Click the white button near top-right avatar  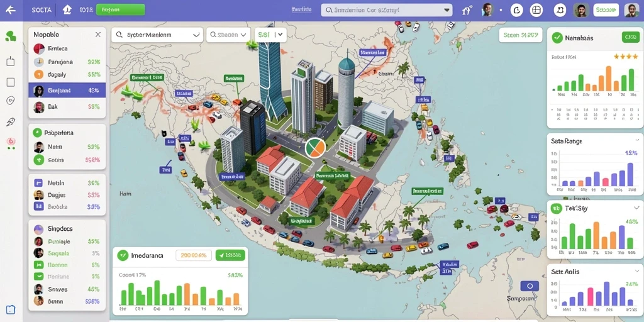606,10
